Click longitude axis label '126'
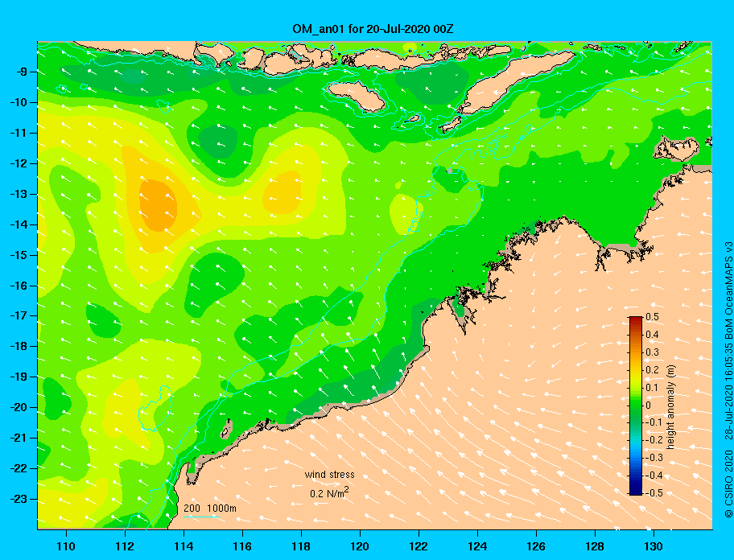 [536, 546]
